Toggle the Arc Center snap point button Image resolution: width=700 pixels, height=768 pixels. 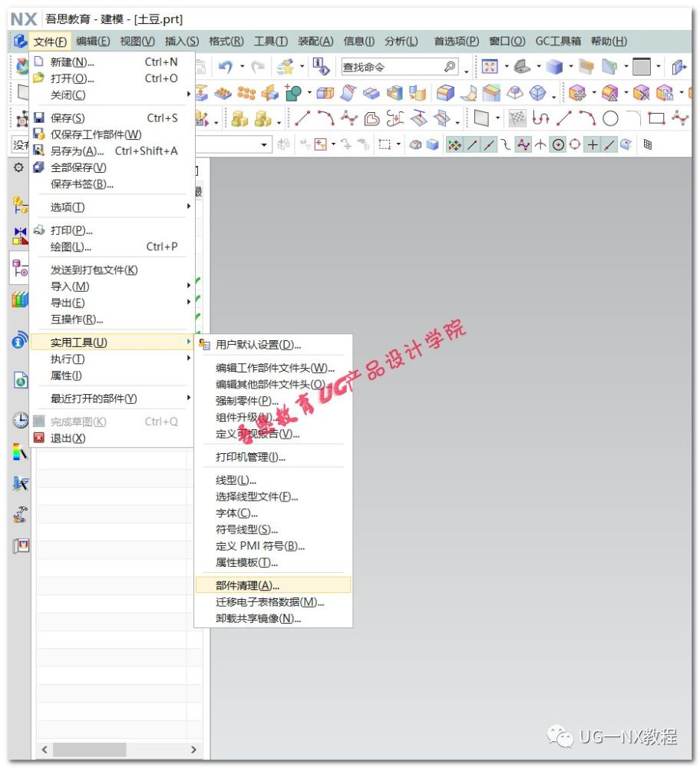558,144
